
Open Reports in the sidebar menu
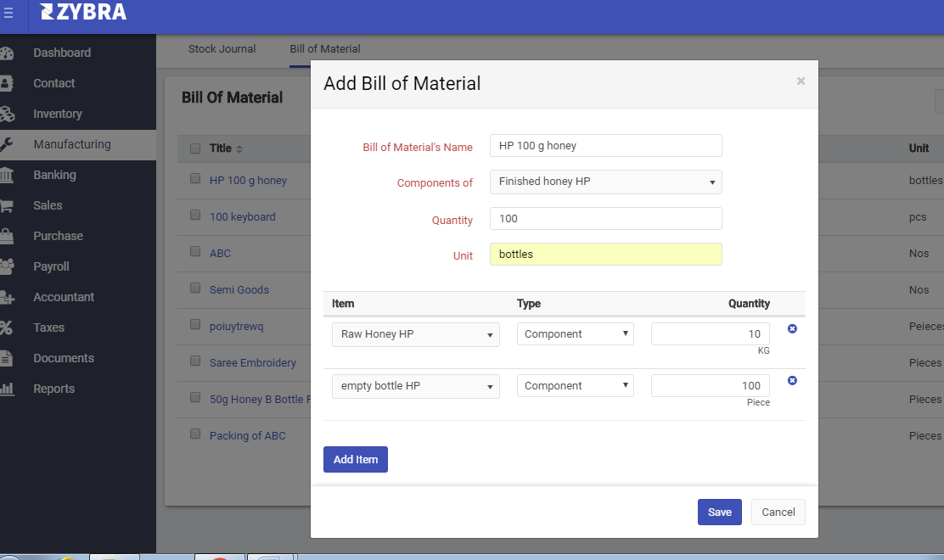pyautogui.click(x=54, y=389)
